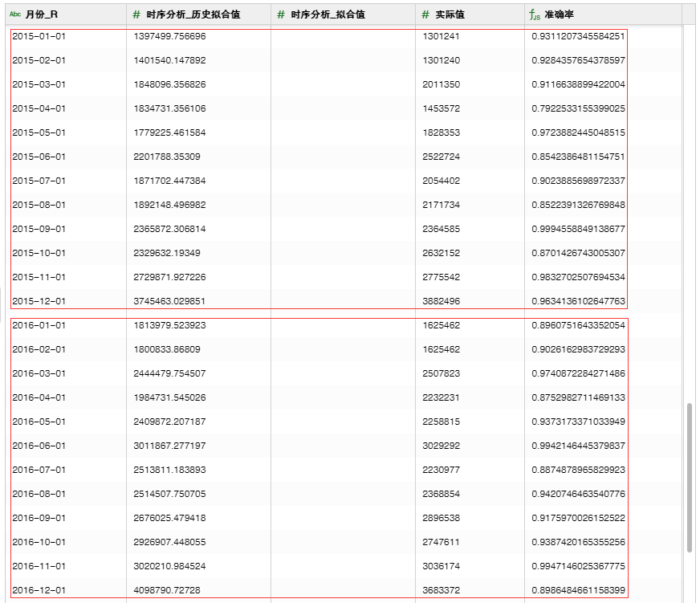Select actual value cell 3029292
700x603 pixels.
click(441, 446)
